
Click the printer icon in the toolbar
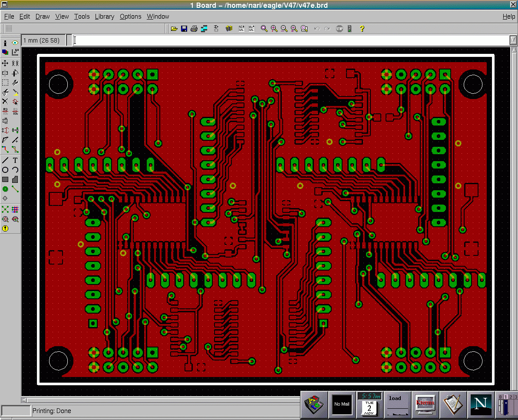tap(194, 29)
